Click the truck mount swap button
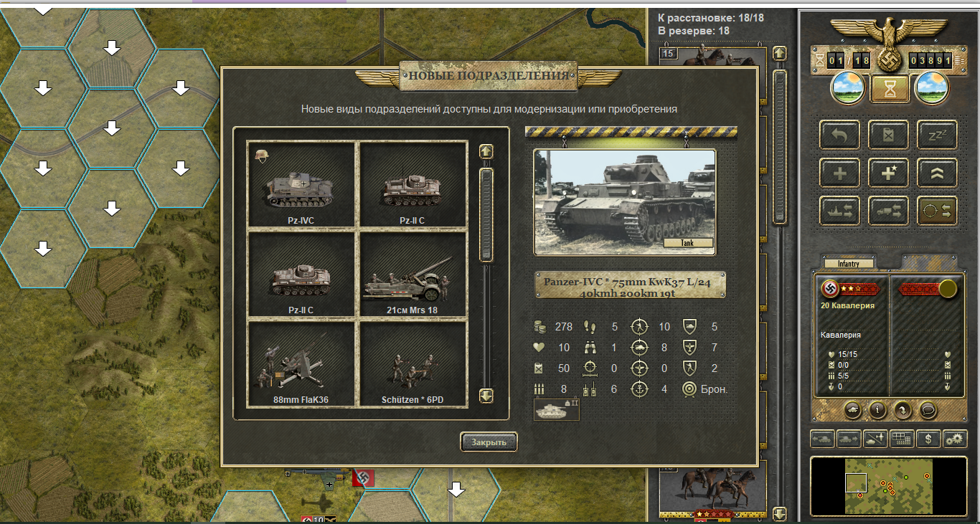Image resolution: width=980 pixels, height=524 pixels. (x=888, y=210)
